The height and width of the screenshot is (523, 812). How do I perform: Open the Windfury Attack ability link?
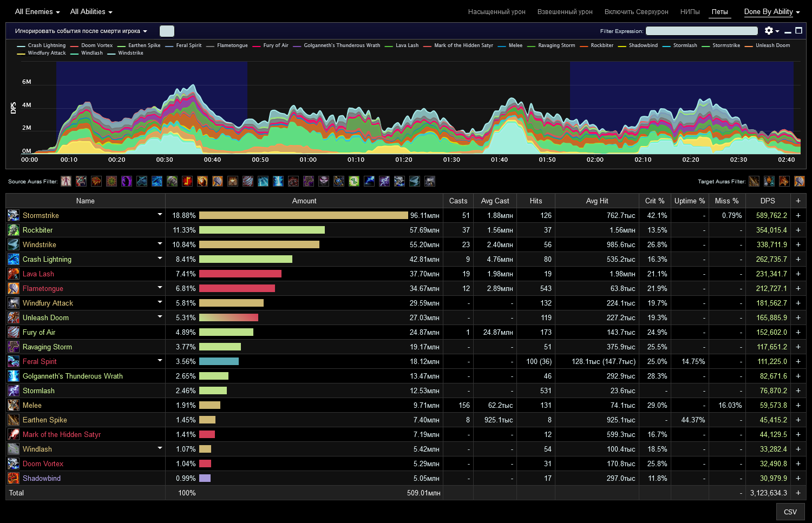coord(48,303)
